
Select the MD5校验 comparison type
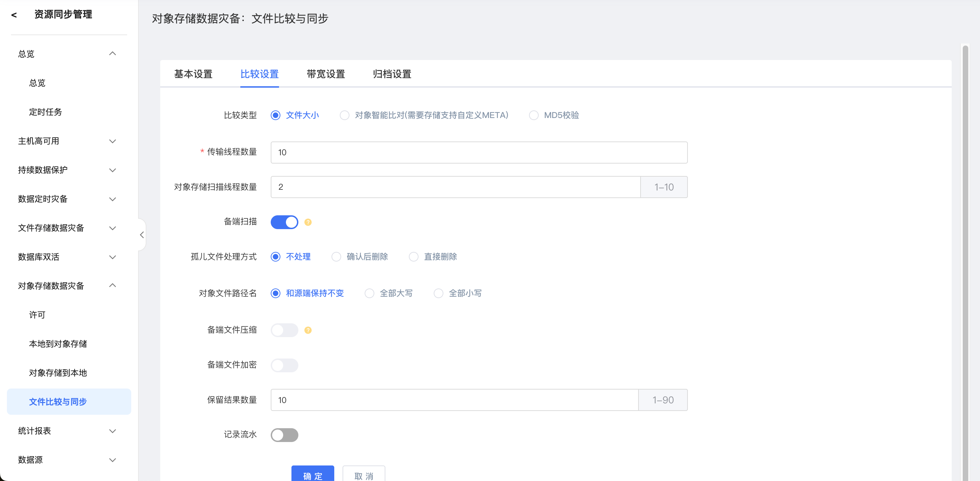534,115
